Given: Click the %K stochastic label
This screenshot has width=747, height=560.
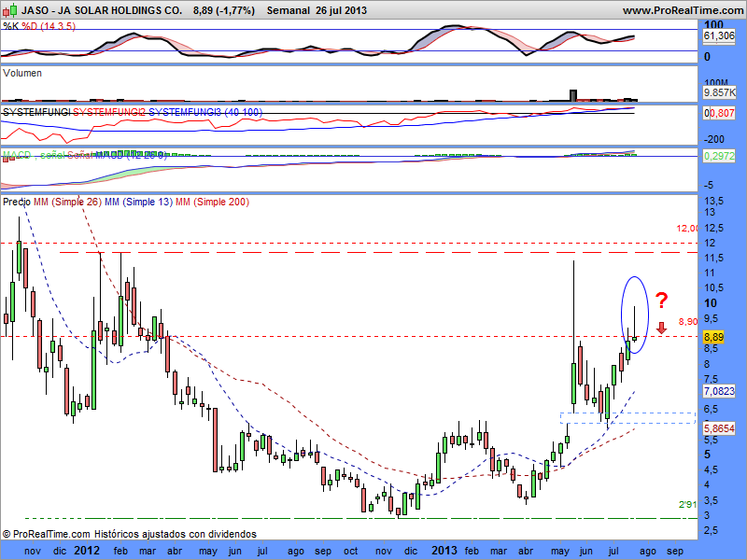Looking at the screenshot, I should tap(11, 26).
